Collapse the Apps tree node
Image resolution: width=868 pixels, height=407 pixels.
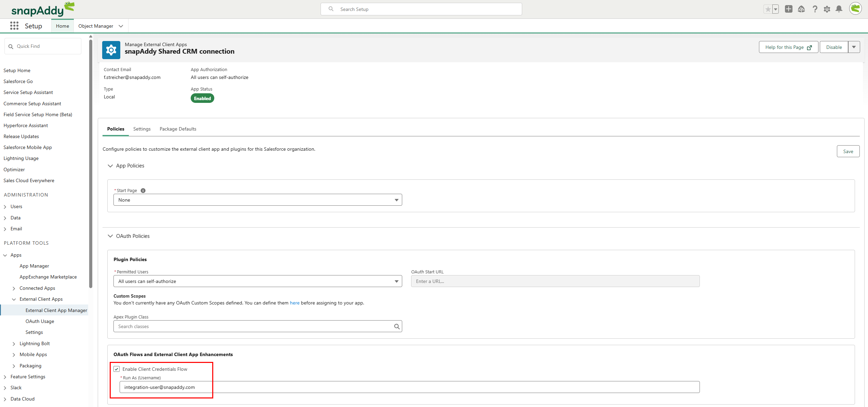[5, 255]
